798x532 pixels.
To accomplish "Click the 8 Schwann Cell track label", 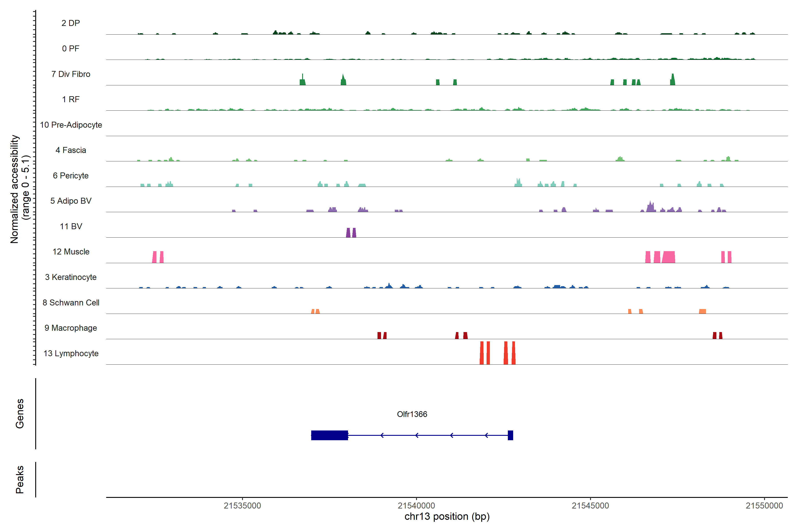I will [x=70, y=303].
